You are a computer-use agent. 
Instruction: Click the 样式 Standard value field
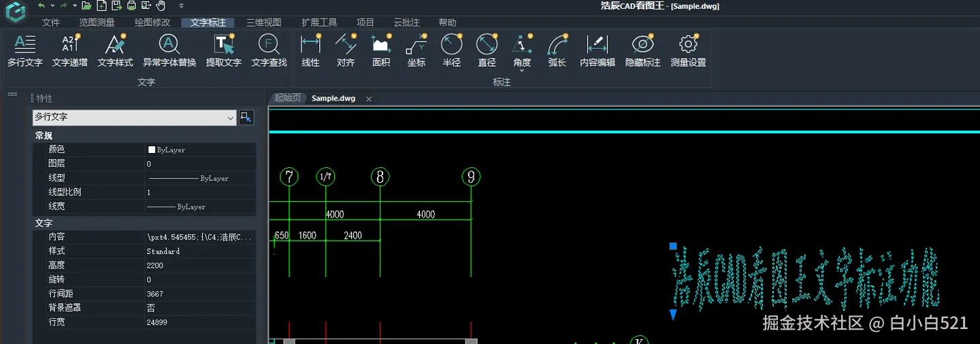point(201,252)
